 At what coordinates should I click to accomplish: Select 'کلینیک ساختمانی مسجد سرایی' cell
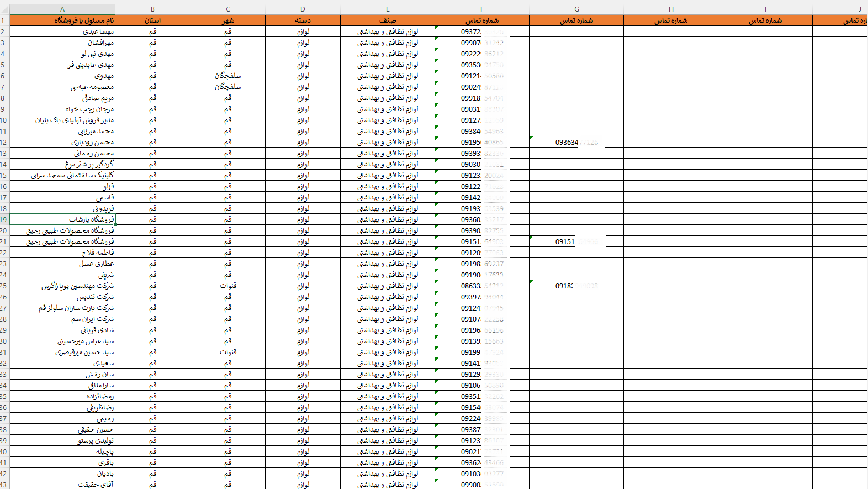pos(62,175)
